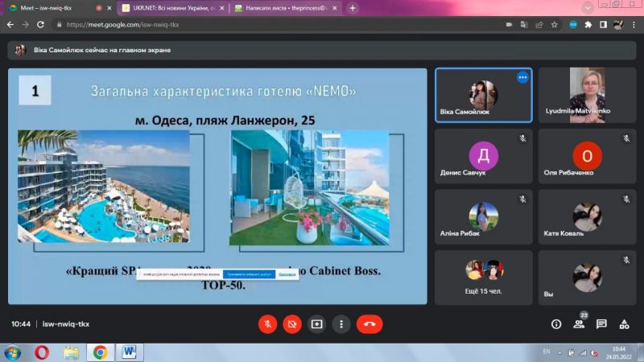Click the 'Віка Самойлюк сейчас на главном экране' banner

[321, 50]
